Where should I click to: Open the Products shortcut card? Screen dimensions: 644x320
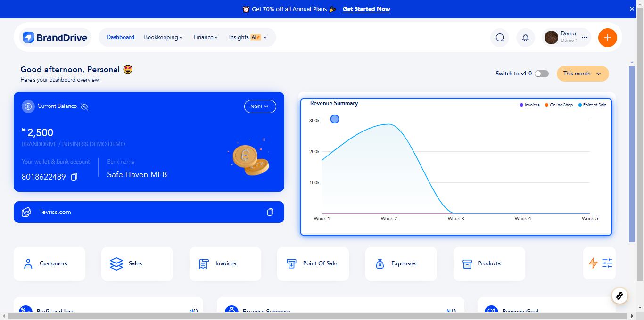(x=489, y=264)
